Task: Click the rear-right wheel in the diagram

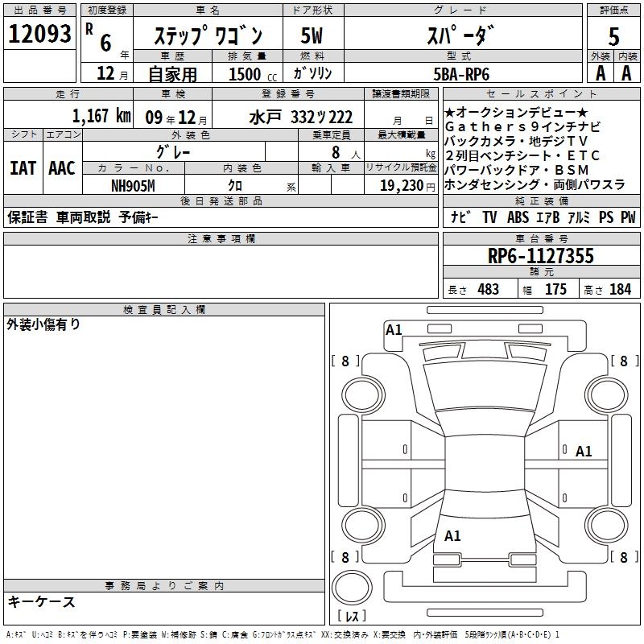Action: click(607, 526)
